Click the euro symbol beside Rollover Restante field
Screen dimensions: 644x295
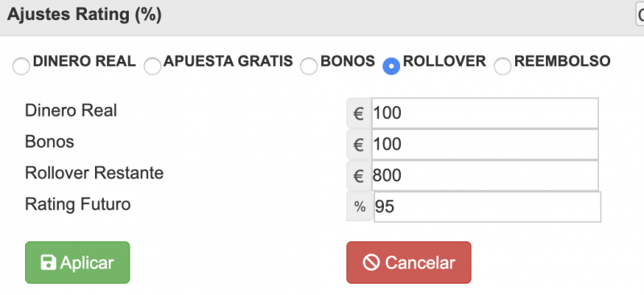(359, 175)
